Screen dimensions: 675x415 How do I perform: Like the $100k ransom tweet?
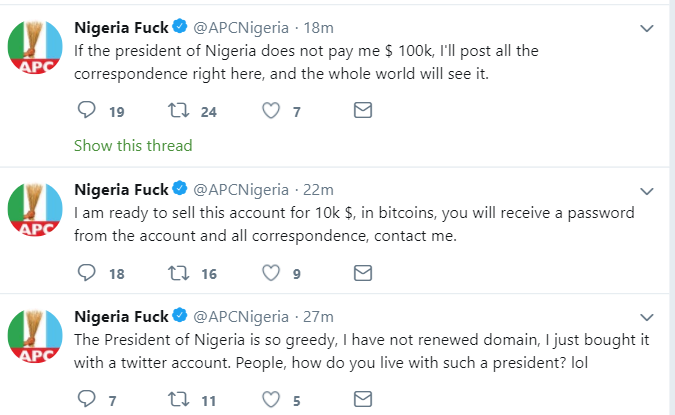point(270,112)
